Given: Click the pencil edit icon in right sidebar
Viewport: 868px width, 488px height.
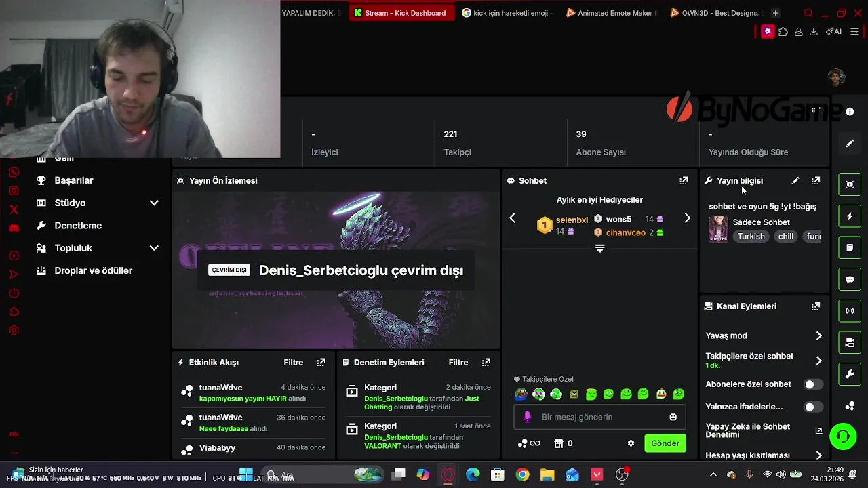Looking at the screenshot, I should (x=850, y=144).
